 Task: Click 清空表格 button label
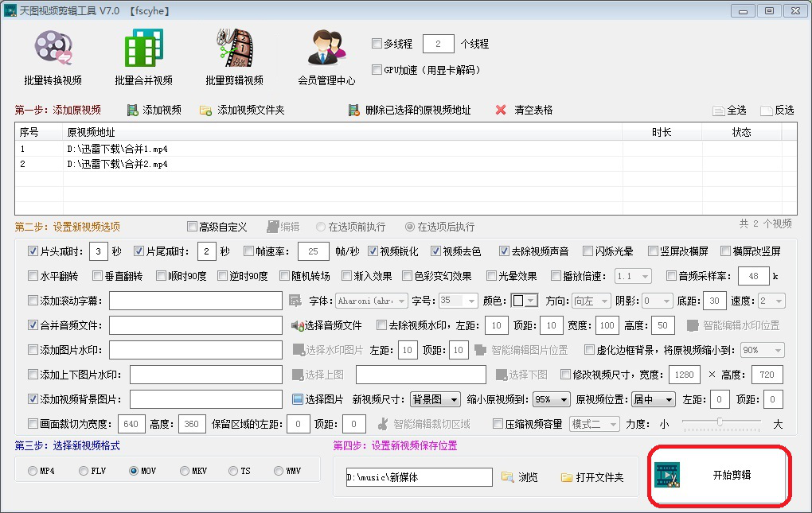coord(533,110)
